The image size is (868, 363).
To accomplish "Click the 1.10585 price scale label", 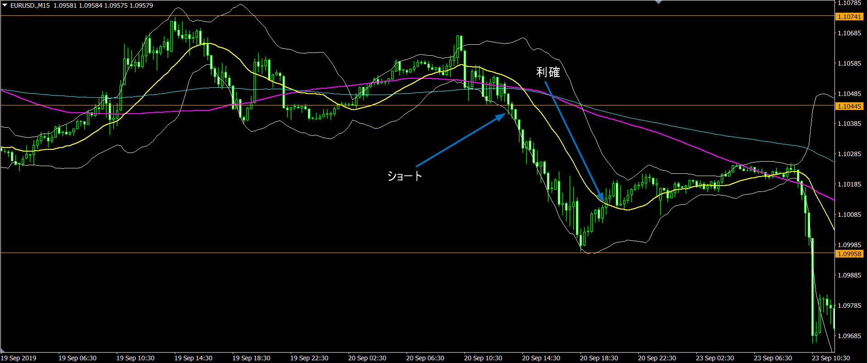I will coord(849,63).
